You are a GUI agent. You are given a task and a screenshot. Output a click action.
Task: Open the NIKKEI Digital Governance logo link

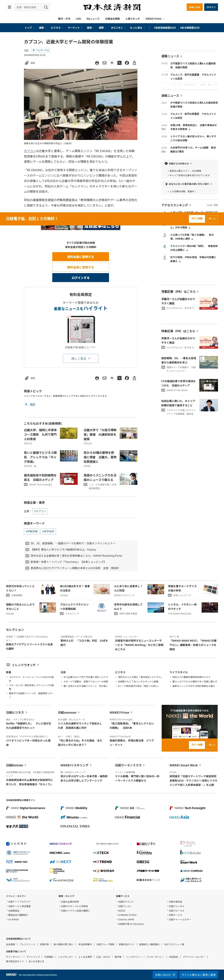(25, 808)
